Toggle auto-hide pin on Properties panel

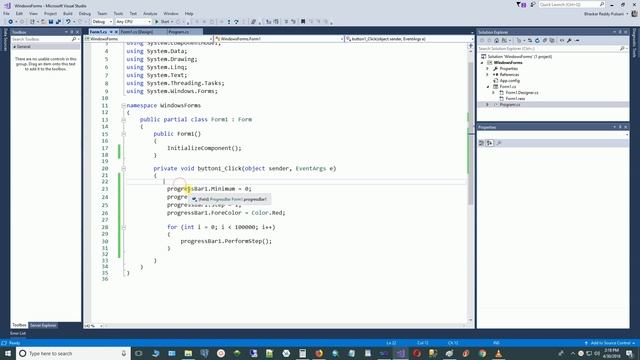point(620,127)
